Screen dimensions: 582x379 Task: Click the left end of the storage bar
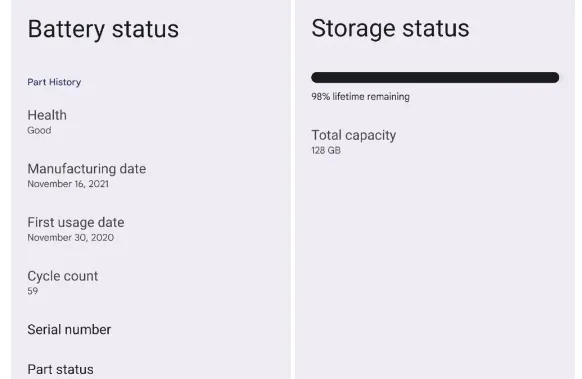pos(316,77)
